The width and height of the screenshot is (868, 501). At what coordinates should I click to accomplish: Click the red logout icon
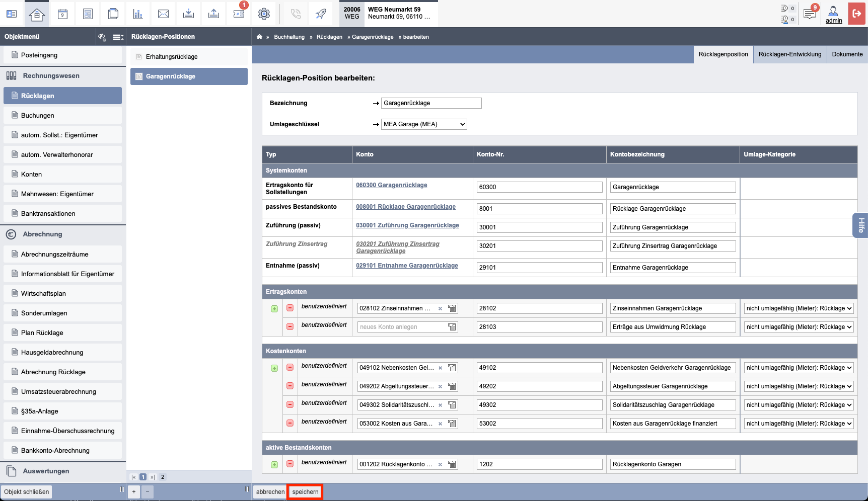856,14
